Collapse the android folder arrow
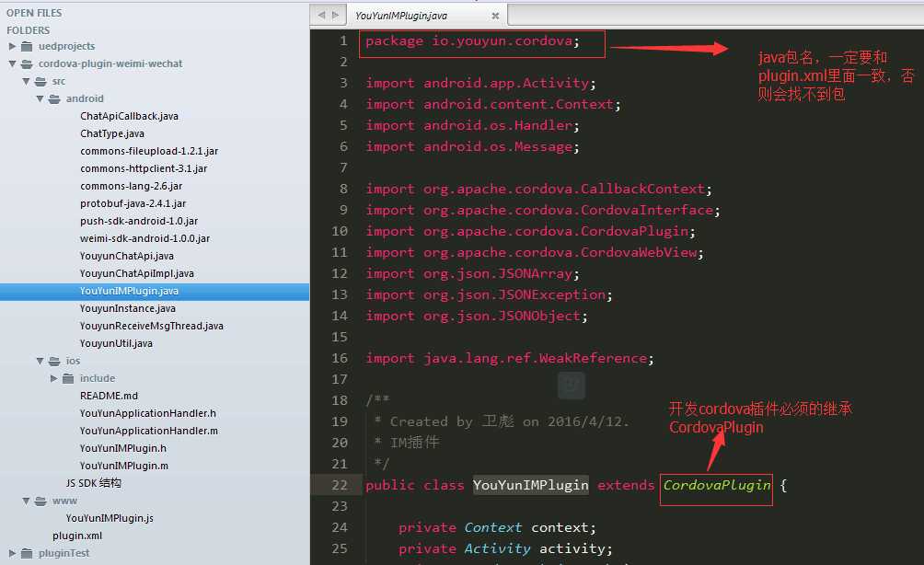Viewport: 924px width, 565px height. coord(40,99)
